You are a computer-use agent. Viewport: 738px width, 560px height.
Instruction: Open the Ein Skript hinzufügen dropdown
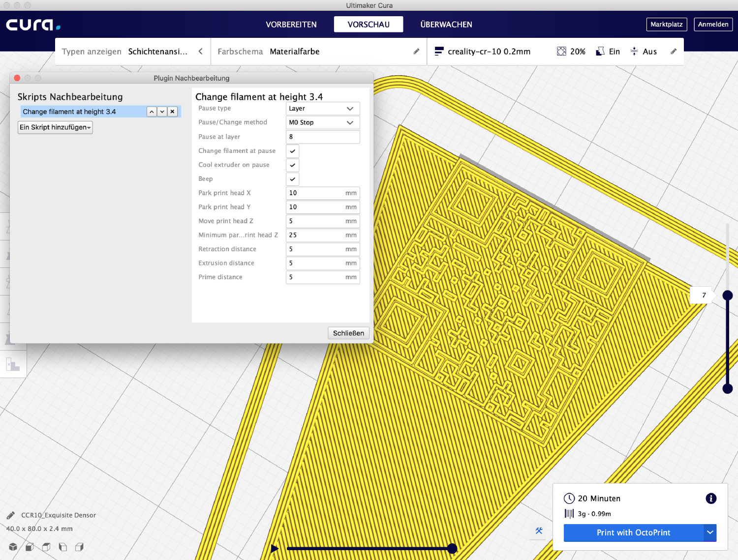tap(55, 127)
